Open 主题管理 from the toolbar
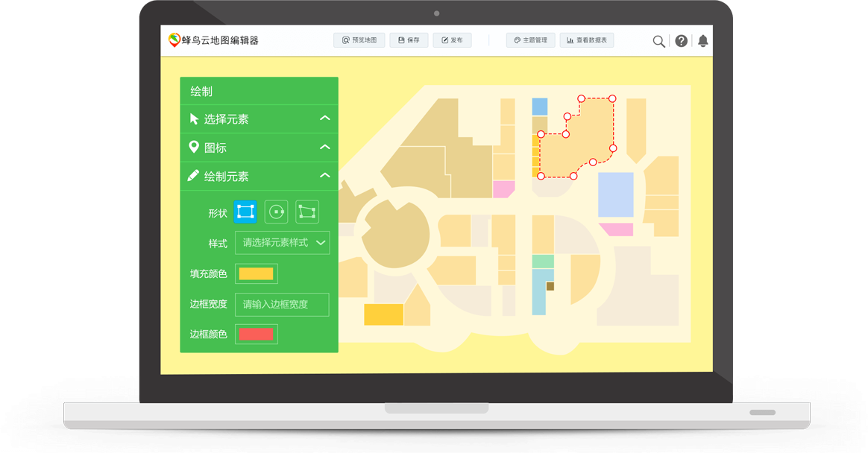Viewport: 868px width, 453px height. pos(531,40)
